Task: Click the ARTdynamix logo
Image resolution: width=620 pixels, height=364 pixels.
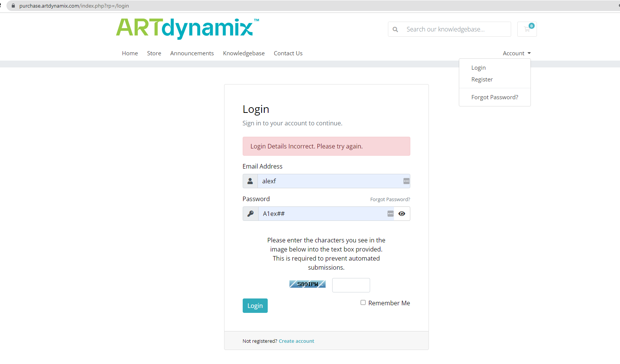Action: (x=187, y=28)
